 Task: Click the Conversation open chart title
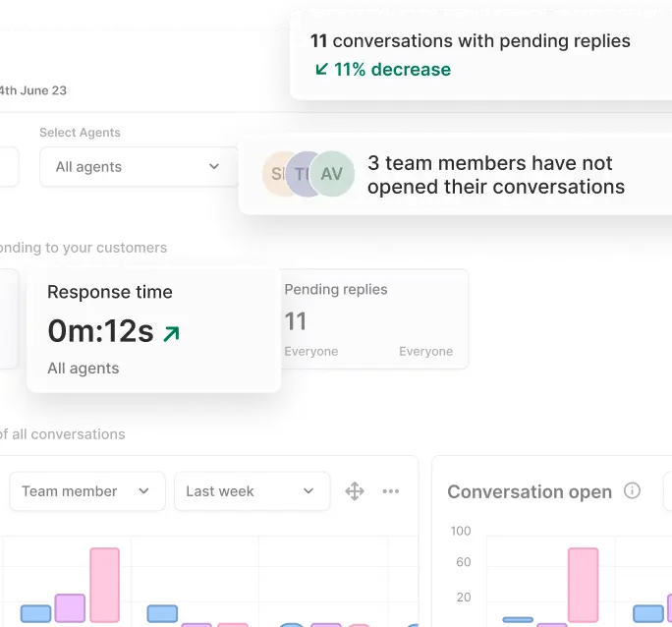(530, 491)
